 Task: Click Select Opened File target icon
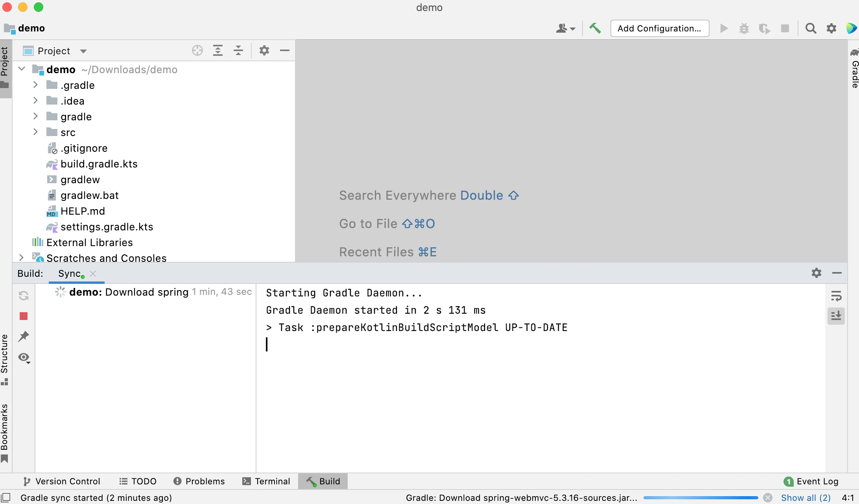[x=197, y=51]
